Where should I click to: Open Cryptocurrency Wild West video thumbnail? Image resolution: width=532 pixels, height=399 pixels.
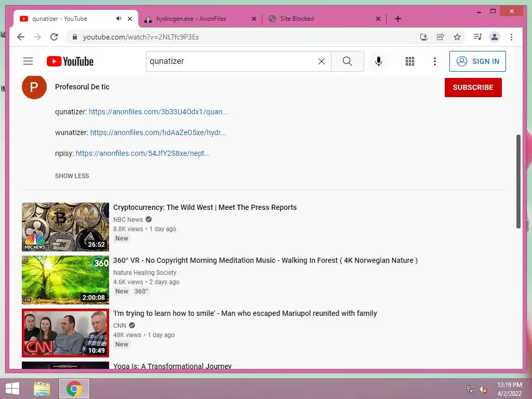[x=65, y=227]
